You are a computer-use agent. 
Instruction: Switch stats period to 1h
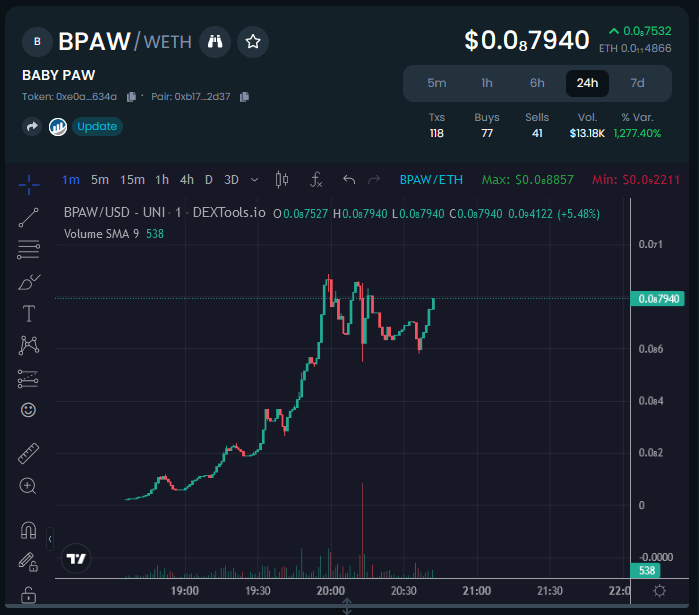pyautogui.click(x=487, y=83)
